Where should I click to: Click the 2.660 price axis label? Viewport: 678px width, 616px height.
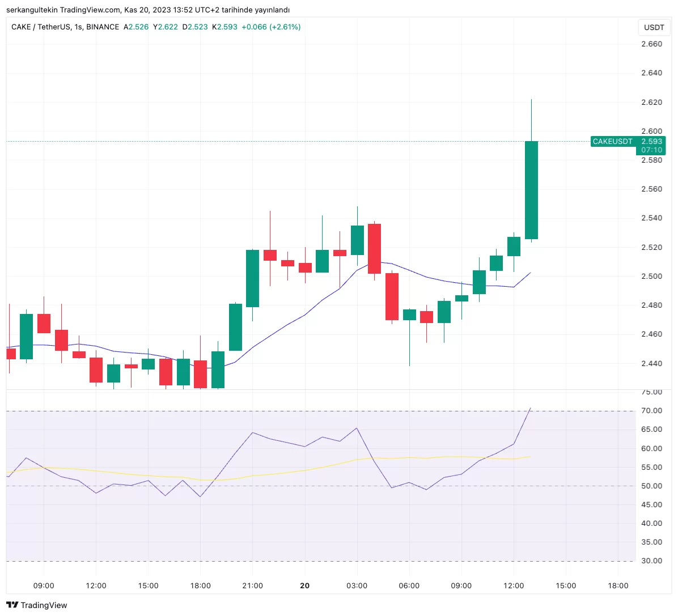pos(651,44)
